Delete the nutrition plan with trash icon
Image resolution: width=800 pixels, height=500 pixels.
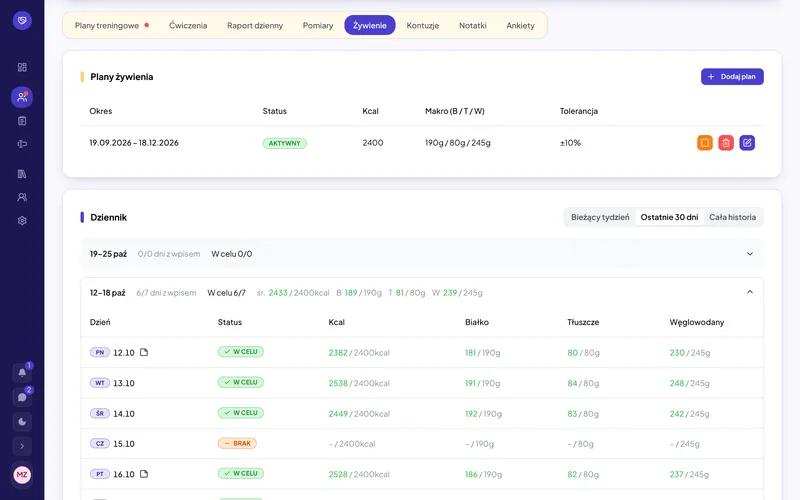[x=726, y=143]
